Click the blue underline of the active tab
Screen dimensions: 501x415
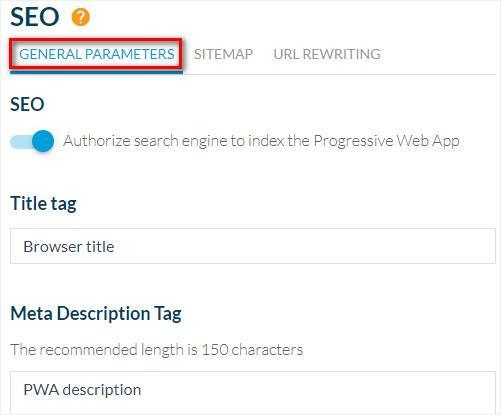coord(96,72)
